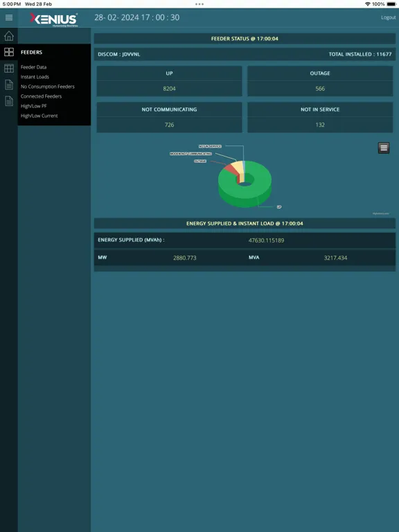
Task: Open Feeder Data menu item
Action: 33,67
